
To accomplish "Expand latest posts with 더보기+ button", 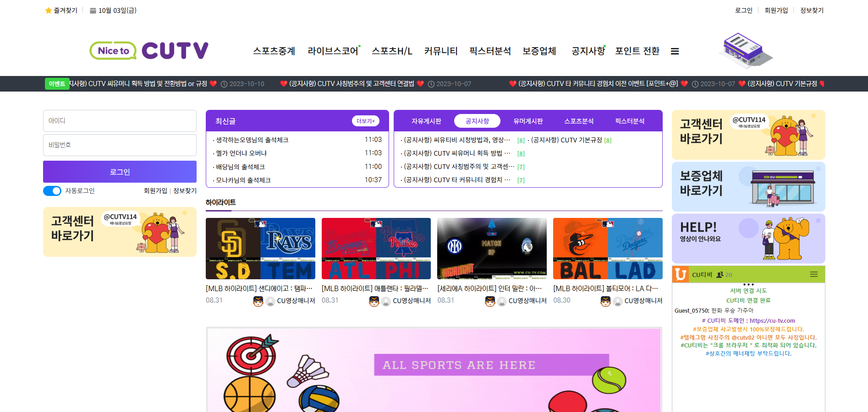I will coord(365,121).
